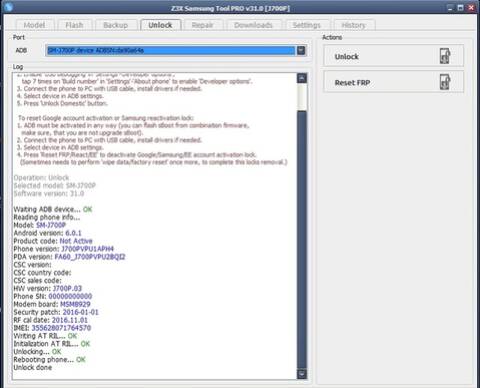Click the Security patch 2016-01-01 value
Viewport: 480px width, 388px height.
tap(80, 312)
